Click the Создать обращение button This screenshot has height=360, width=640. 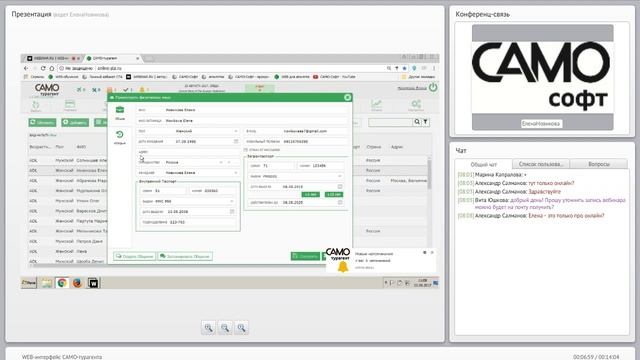(134, 256)
